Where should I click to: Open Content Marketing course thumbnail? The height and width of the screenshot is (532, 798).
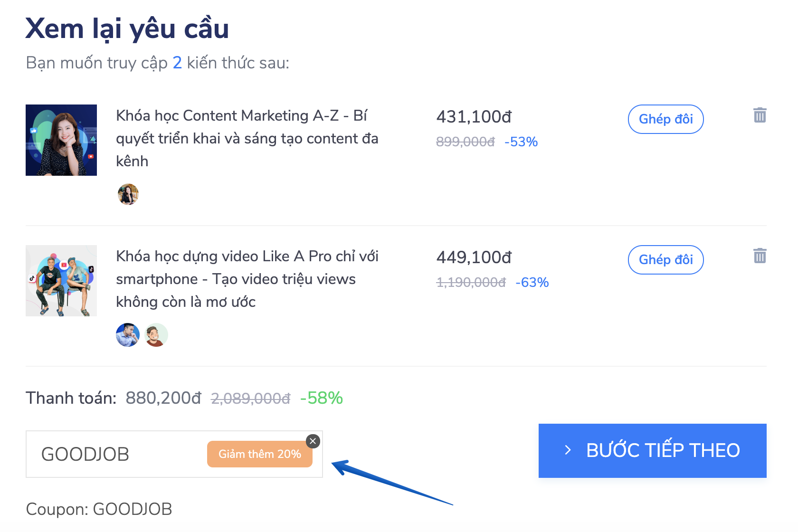61,140
